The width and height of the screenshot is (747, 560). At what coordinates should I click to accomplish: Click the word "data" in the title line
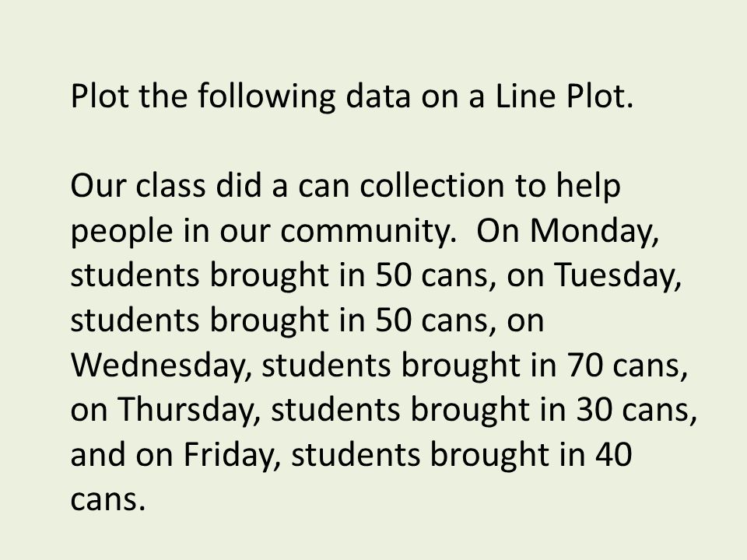(x=378, y=96)
